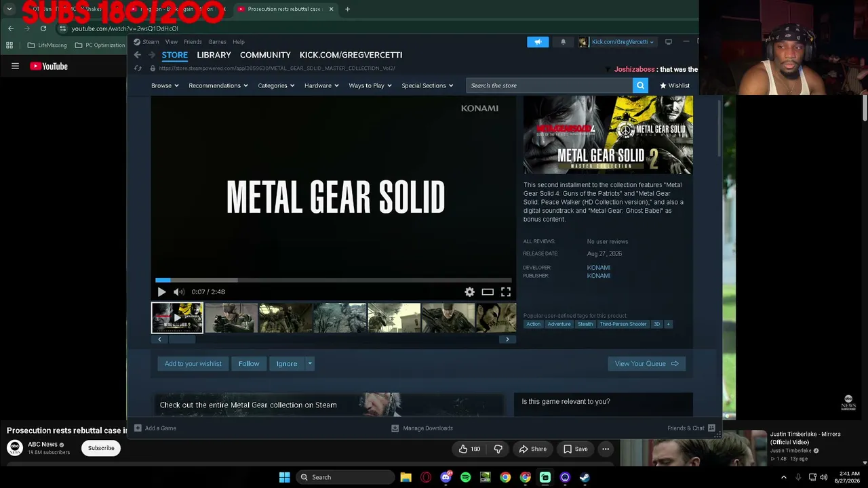Click the Steam store search magnifier button
The width and height of the screenshot is (868, 488).
[640, 85]
